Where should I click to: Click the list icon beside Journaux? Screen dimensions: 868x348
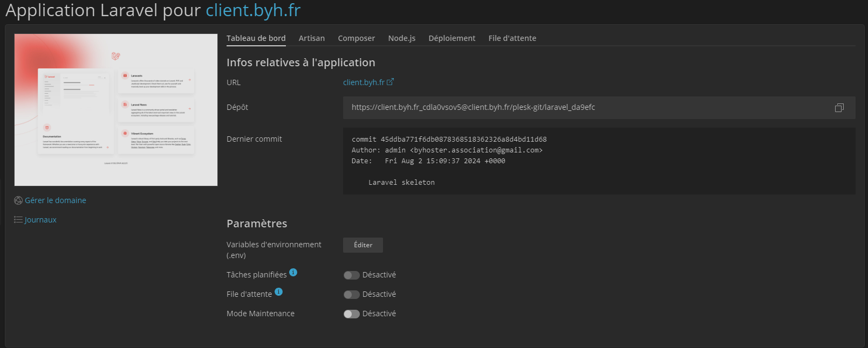point(18,220)
